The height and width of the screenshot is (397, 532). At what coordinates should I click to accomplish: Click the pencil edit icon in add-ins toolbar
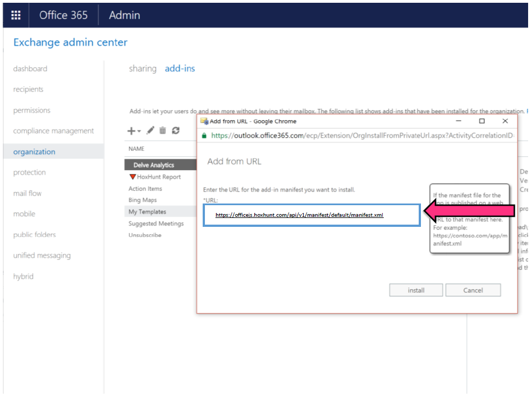click(x=150, y=131)
